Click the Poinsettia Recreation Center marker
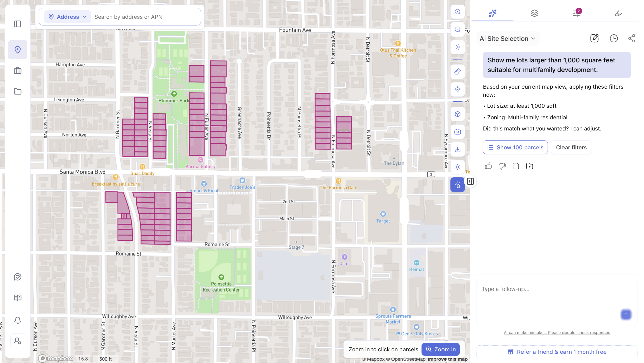The width and height of the screenshot is (644, 363). 221,277
